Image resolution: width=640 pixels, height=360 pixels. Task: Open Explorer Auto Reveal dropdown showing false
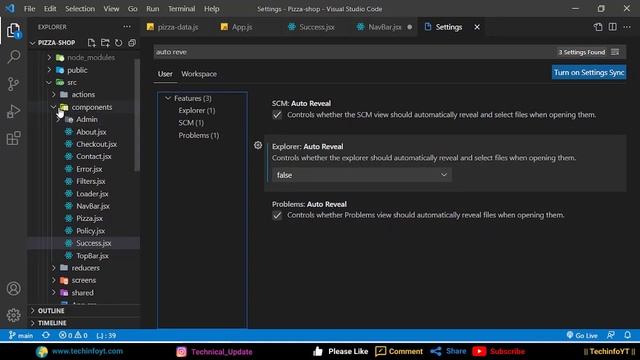coord(362,175)
